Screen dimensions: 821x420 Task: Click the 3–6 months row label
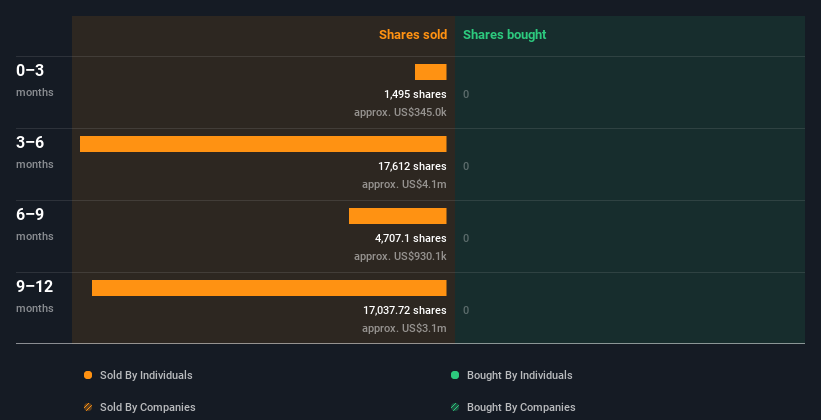[35, 151]
